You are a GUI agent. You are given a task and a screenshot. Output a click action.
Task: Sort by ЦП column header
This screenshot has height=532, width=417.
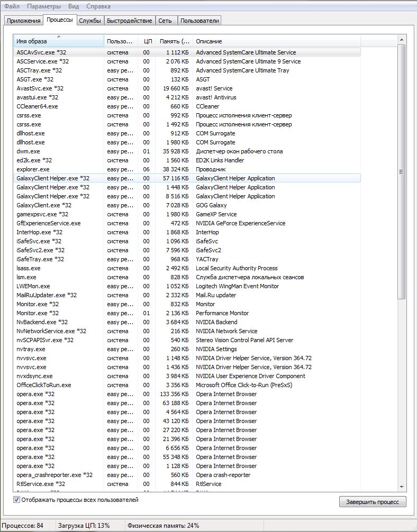point(147,41)
